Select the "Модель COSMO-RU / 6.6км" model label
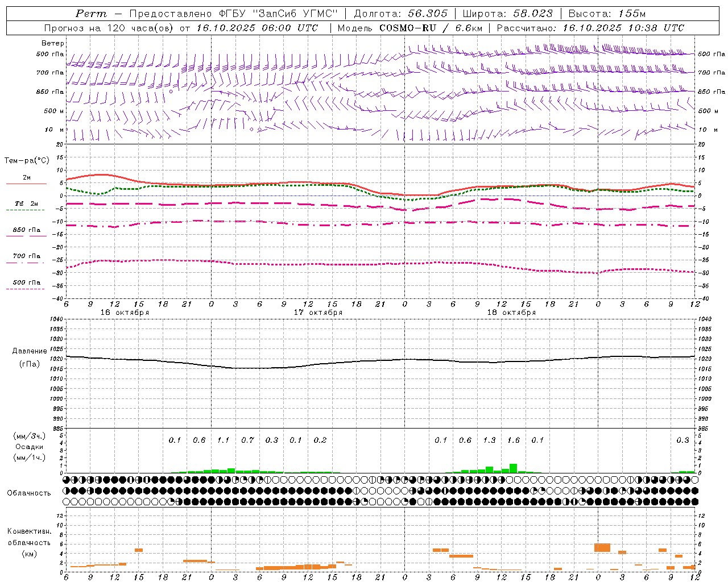The image size is (728, 582). click(x=410, y=28)
